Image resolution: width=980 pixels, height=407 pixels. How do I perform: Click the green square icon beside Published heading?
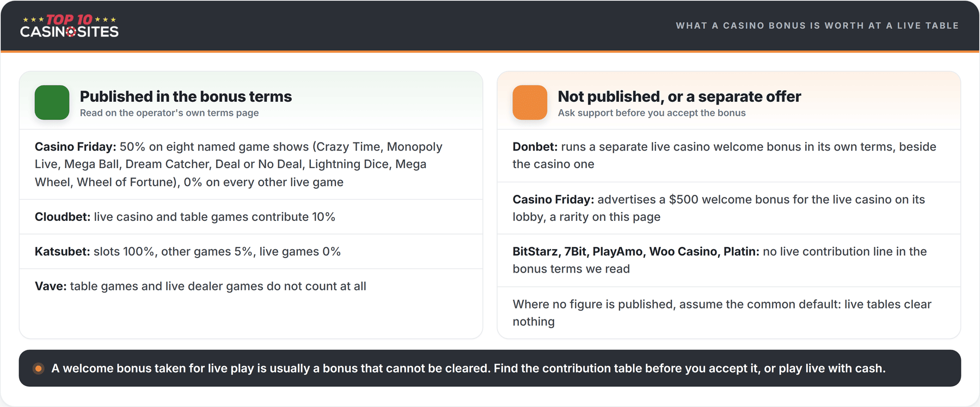52,102
